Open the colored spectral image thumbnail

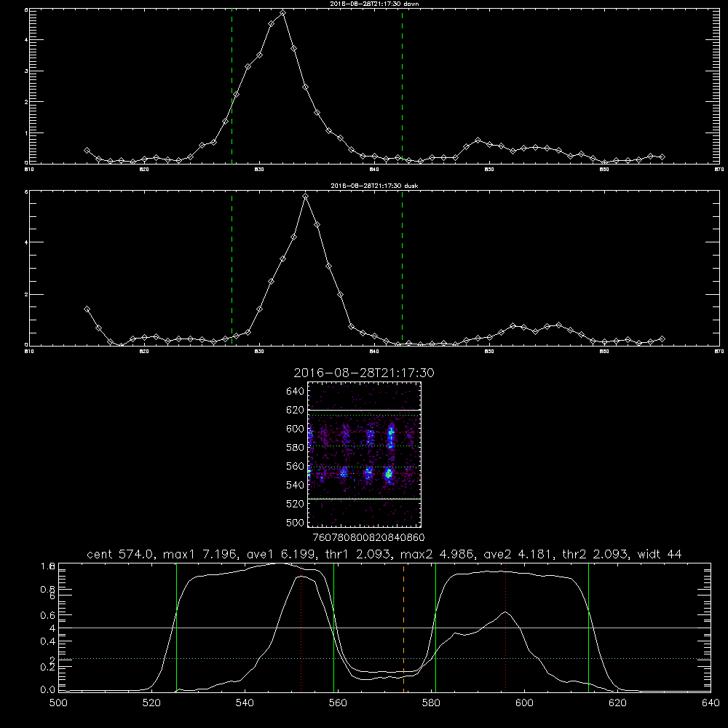[365, 454]
